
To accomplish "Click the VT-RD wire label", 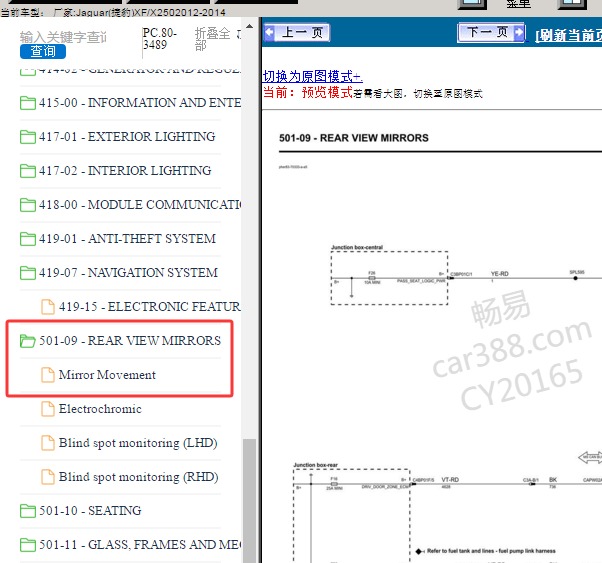I will pyautogui.click(x=450, y=480).
